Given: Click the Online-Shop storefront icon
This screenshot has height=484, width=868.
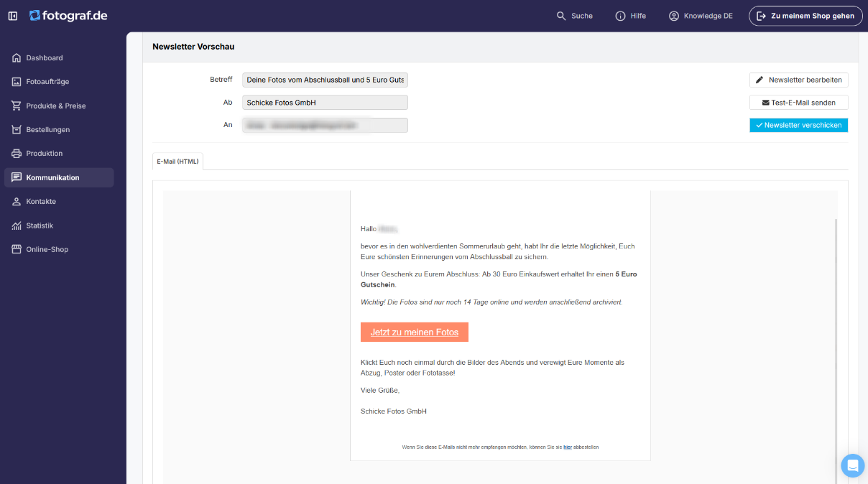Looking at the screenshot, I should pyautogui.click(x=17, y=249).
